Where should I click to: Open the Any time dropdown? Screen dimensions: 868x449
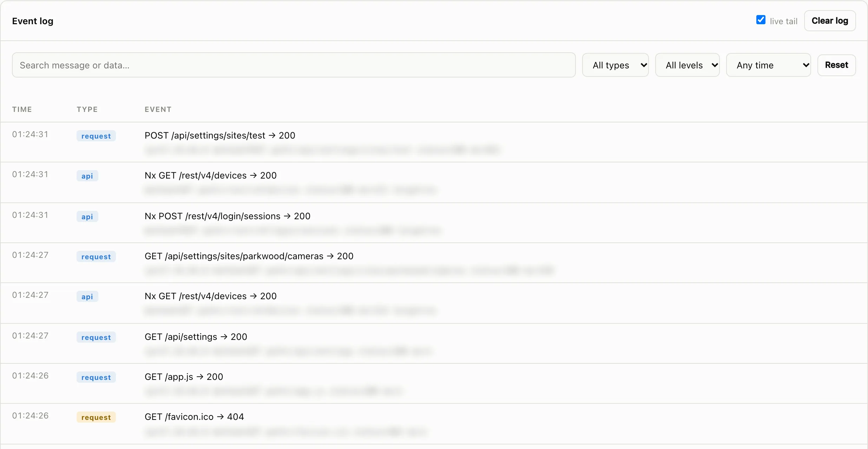point(768,65)
